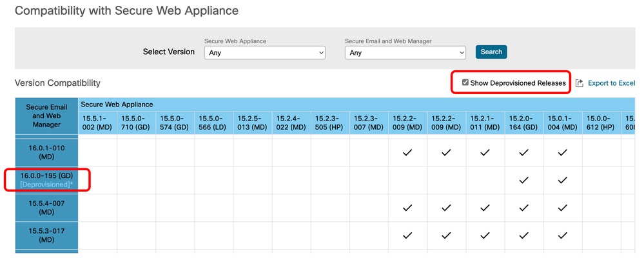Select the 16.0.1-010 (MD) row header
This screenshot has height=258, width=644.
click(x=45, y=153)
